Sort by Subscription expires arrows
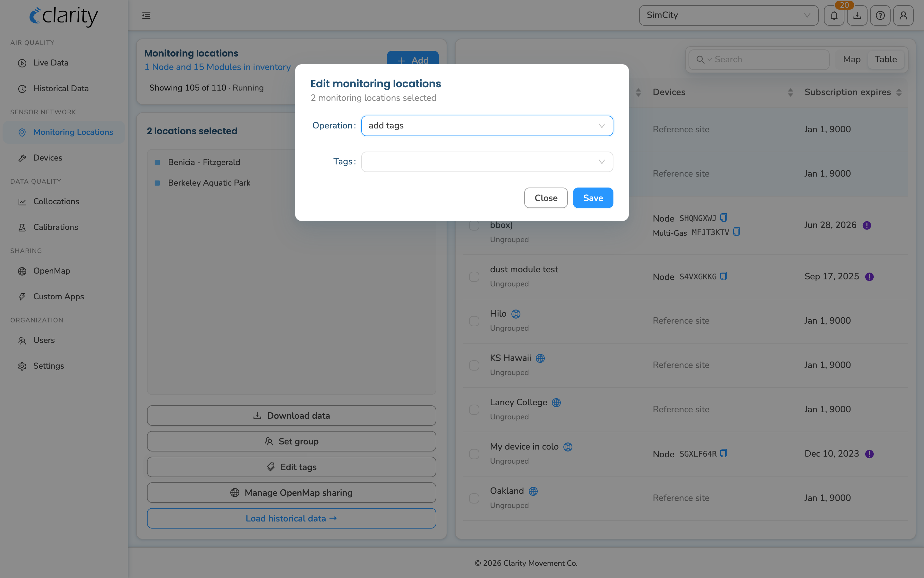924x578 pixels. tap(899, 92)
